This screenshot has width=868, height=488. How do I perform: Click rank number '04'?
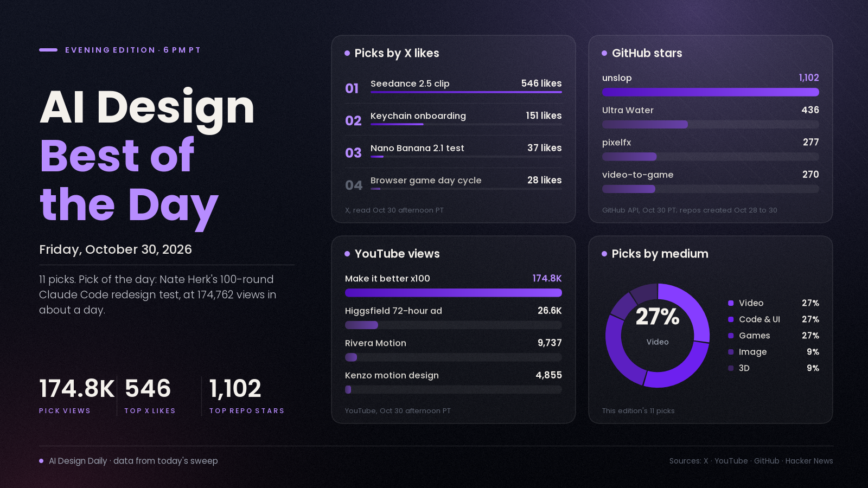pos(354,185)
